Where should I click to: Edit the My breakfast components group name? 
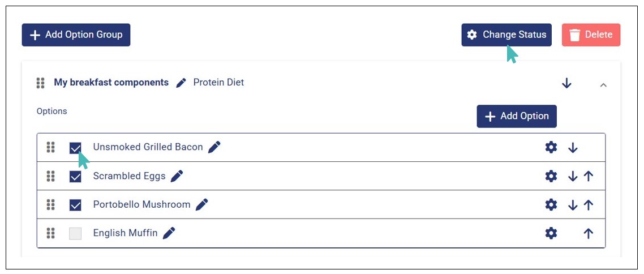[x=181, y=83]
